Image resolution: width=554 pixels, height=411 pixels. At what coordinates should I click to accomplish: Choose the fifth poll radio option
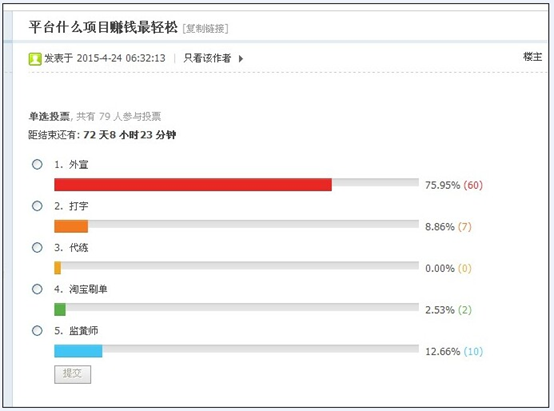pyautogui.click(x=37, y=331)
